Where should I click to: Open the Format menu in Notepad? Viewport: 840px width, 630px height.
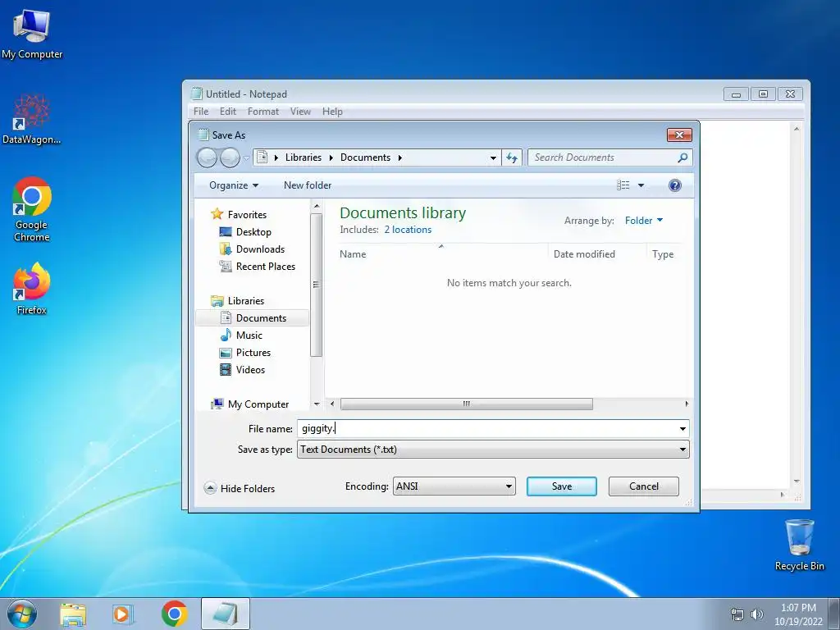(263, 112)
